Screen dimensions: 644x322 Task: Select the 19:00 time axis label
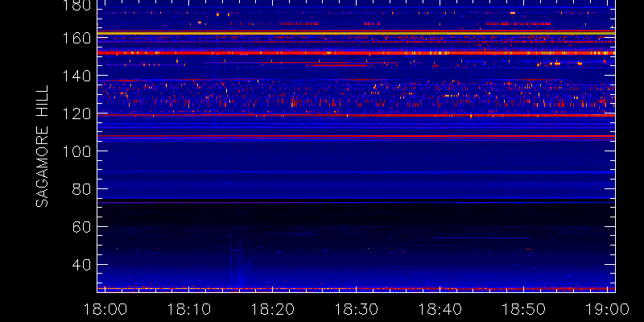(x=607, y=308)
